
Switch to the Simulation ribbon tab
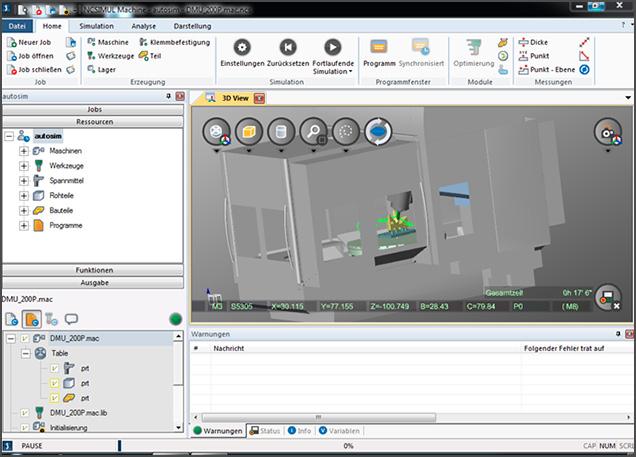[96, 25]
